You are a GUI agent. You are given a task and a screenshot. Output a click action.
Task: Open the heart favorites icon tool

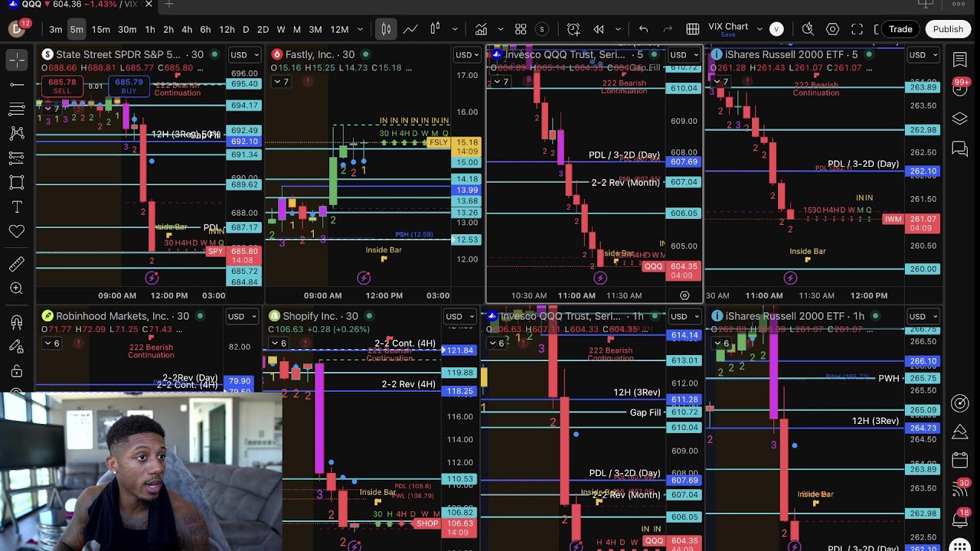click(17, 231)
